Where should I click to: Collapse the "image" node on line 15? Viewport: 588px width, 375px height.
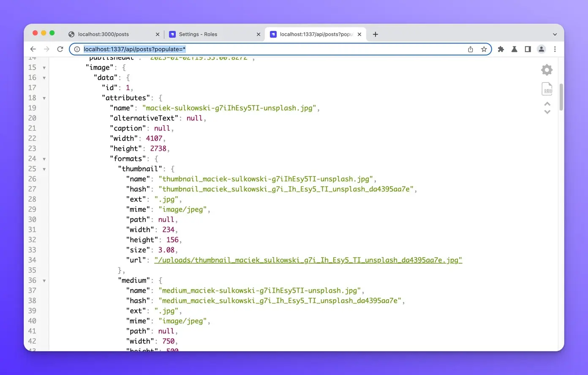click(x=44, y=68)
